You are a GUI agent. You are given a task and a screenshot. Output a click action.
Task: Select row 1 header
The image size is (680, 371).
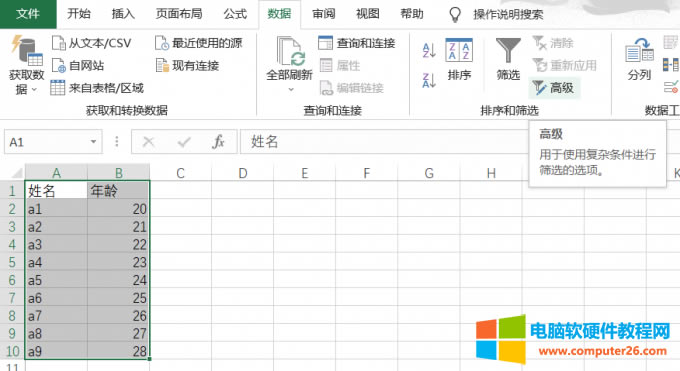point(12,191)
